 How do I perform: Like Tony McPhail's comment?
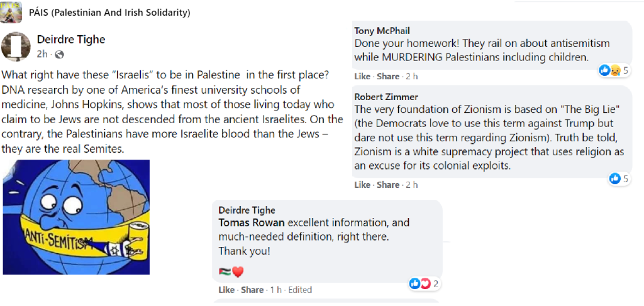tap(362, 76)
